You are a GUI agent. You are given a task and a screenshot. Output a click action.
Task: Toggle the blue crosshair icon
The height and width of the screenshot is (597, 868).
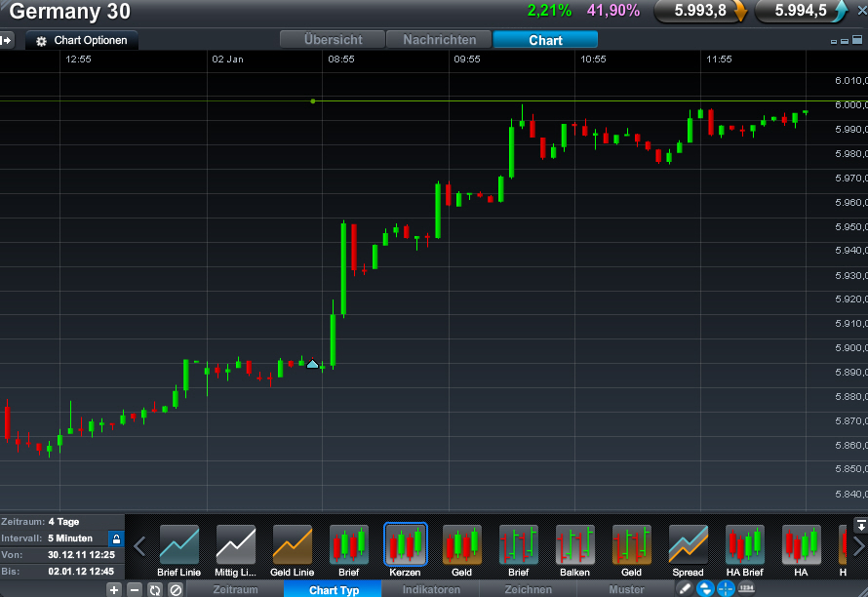[726, 588]
